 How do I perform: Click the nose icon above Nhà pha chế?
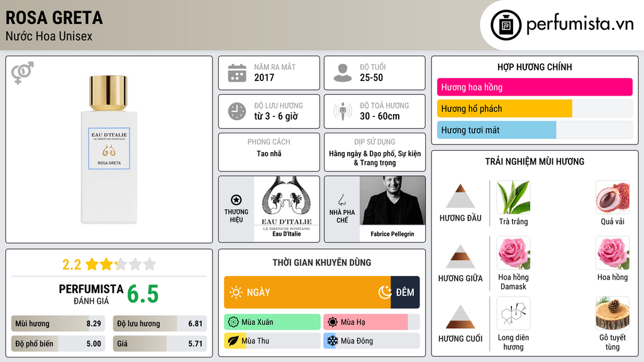click(x=341, y=200)
